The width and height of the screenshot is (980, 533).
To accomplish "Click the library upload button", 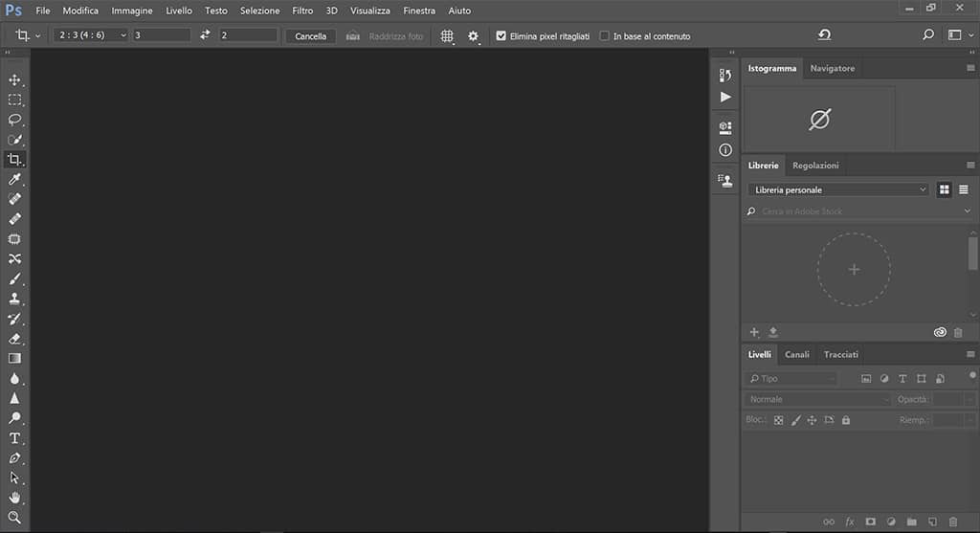I will pyautogui.click(x=773, y=332).
